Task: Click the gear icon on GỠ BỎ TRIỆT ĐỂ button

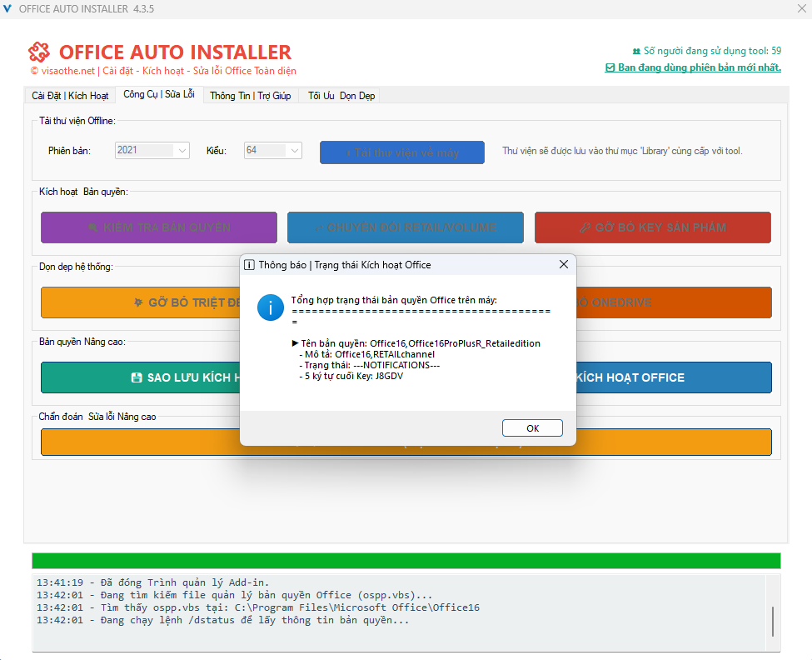Action: 137,302
